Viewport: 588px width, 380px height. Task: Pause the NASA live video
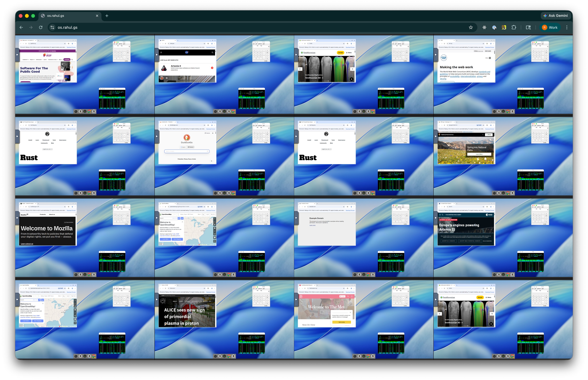coord(167,78)
